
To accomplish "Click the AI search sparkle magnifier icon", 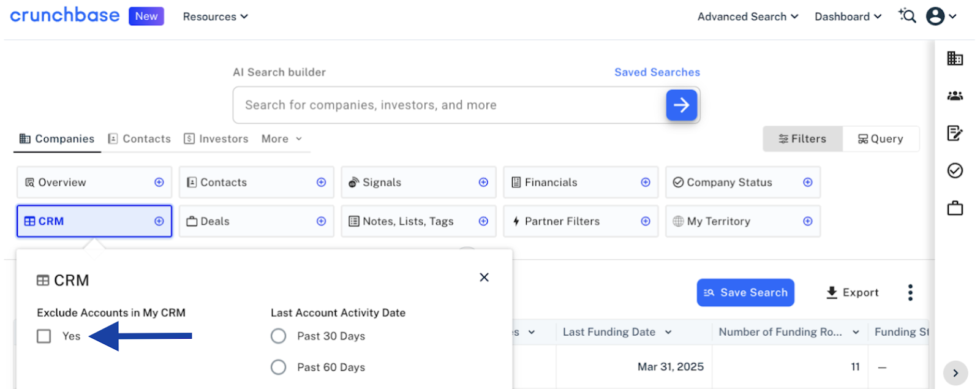I will 907,16.
